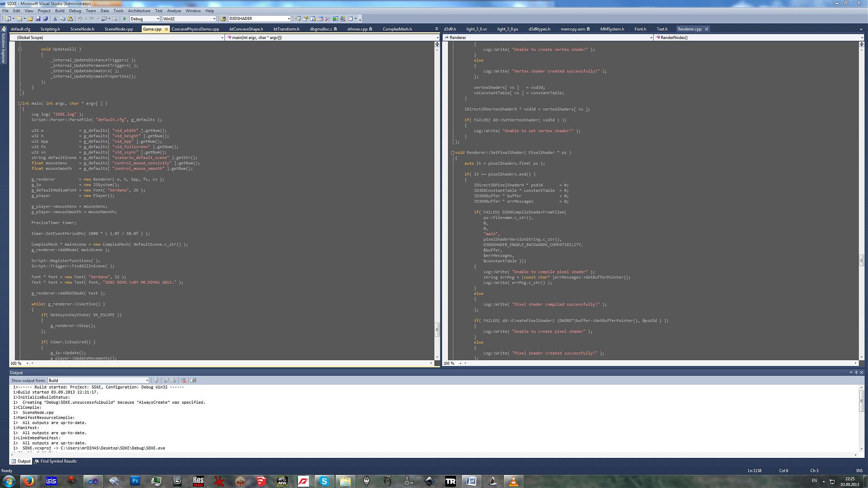Expand the Win32 platform dropdown
This screenshot has height=488, width=868.
coord(214,19)
